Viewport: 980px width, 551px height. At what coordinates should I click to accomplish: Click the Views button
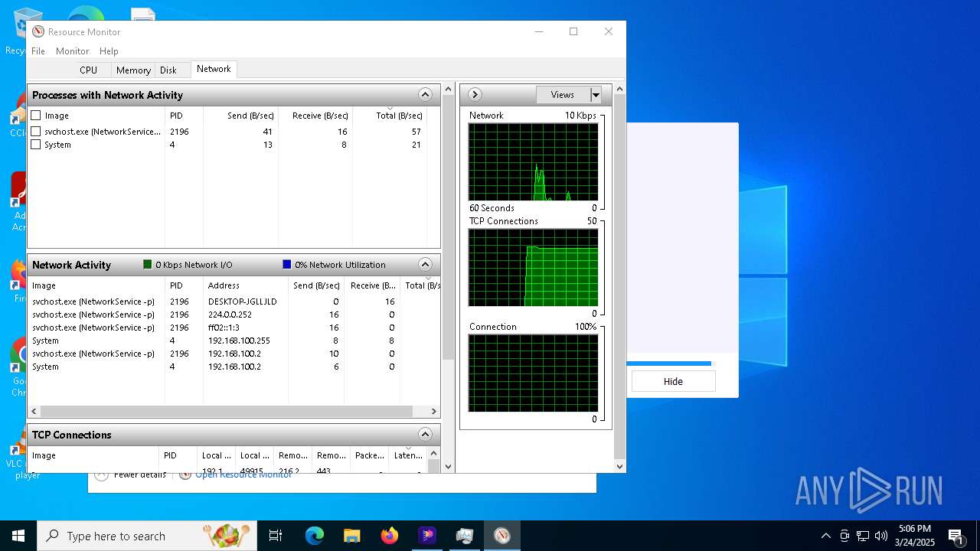[563, 95]
